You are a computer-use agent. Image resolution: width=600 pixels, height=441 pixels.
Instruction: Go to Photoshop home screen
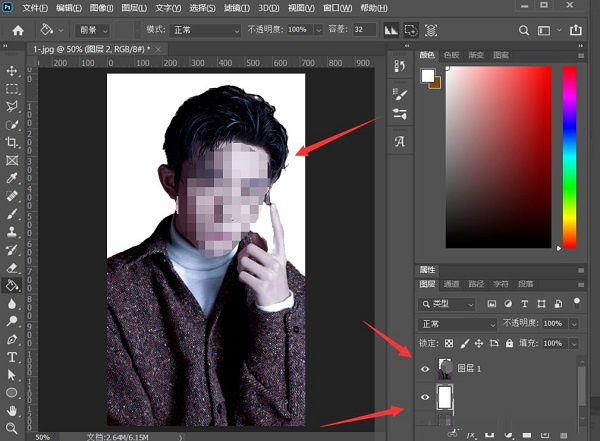18,30
